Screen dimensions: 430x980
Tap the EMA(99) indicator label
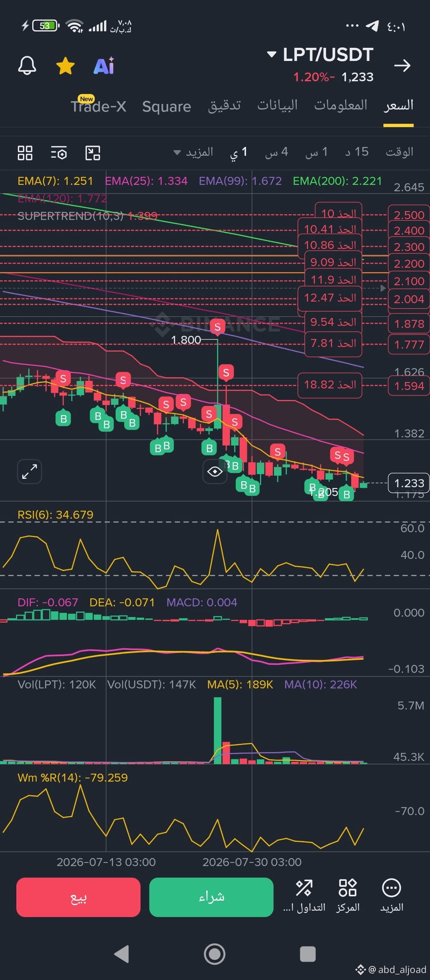[x=240, y=181]
